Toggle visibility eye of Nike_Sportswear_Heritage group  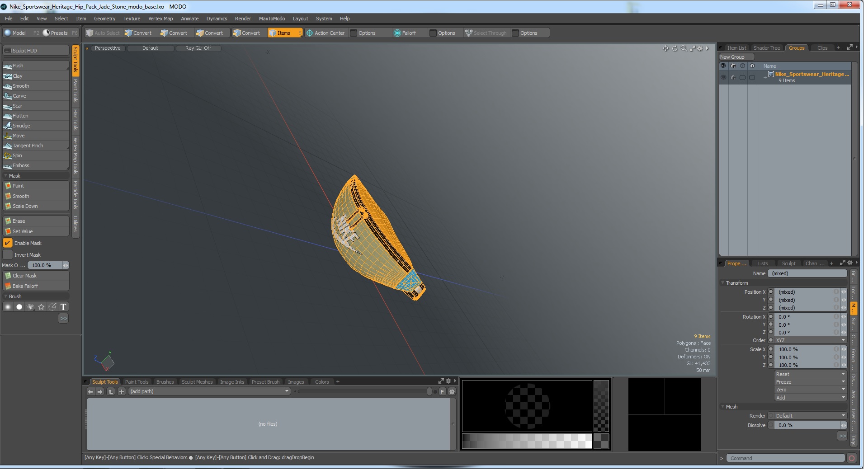pyautogui.click(x=723, y=78)
